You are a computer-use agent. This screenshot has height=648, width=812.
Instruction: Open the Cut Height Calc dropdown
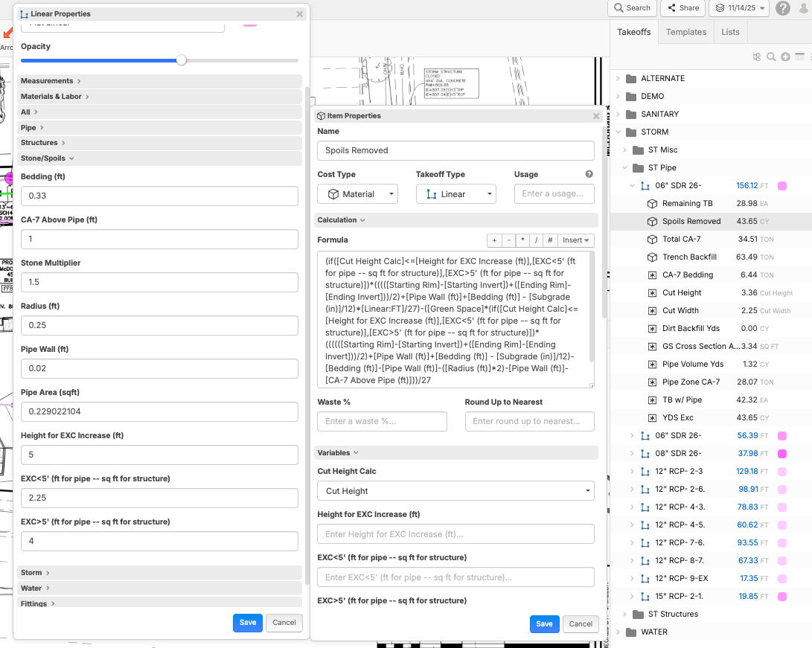coord(455,491)
